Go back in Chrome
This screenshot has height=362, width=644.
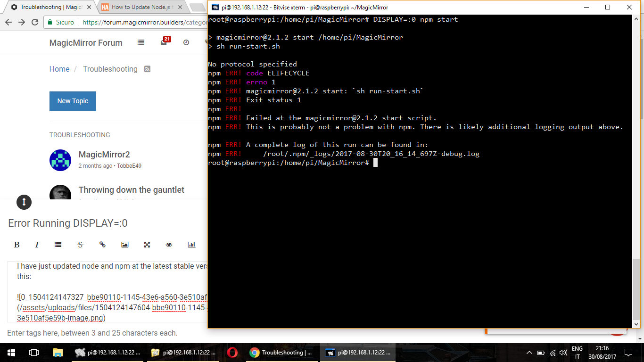[x=8, y=22]
